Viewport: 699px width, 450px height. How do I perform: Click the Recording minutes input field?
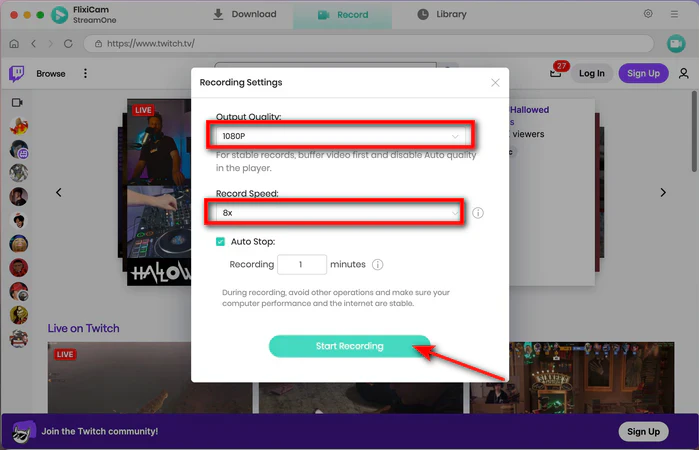coord(302,264)
